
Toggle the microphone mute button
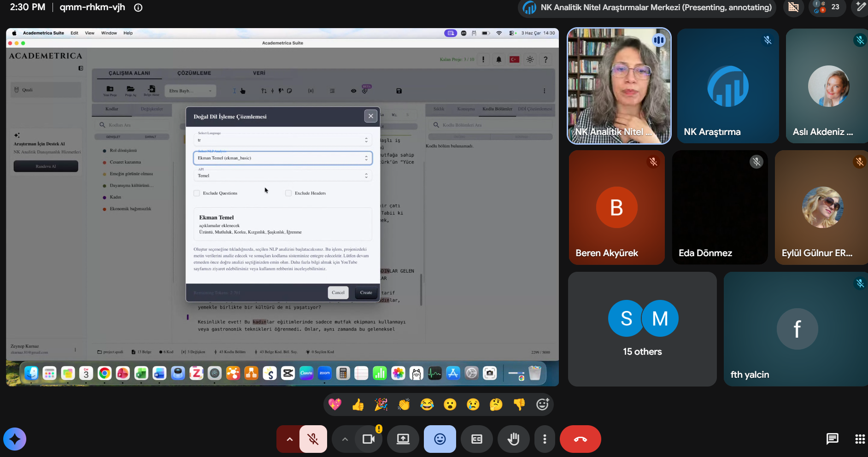click(313, 439)
